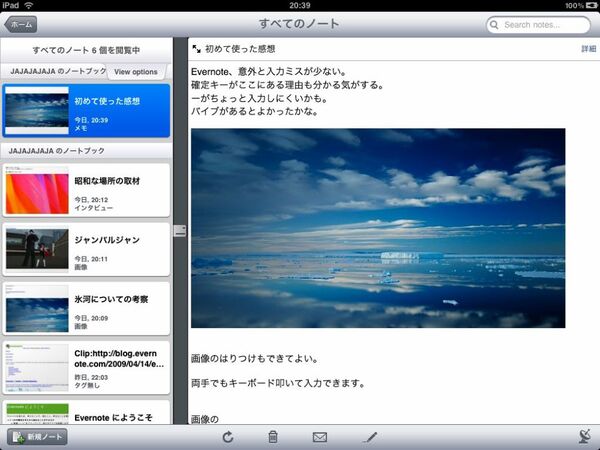
Task: Tap the satellite dish icon in bottom toolbar
Action: [585, 436]
